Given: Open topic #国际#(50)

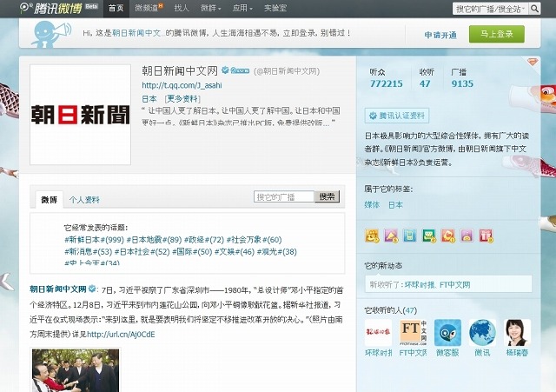Looking at the screenshot, I should (x=192, y=252).
